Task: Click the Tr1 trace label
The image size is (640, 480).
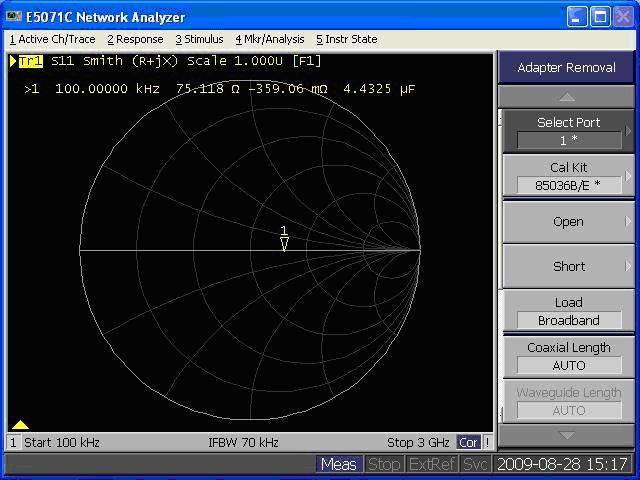Action: (x=30, y=61)
